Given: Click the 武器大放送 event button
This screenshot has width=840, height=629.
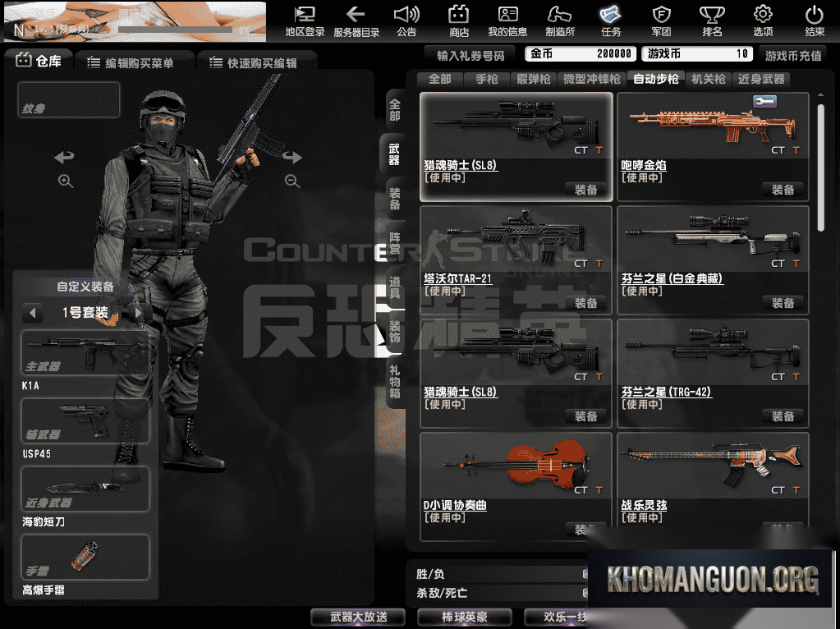Looking at the screenshot, I should [x=358, y=618].
